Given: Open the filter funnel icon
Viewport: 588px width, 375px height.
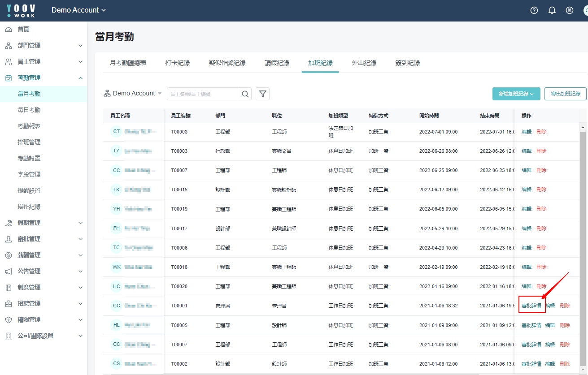Looking at the screenshot, I should 262,94.
